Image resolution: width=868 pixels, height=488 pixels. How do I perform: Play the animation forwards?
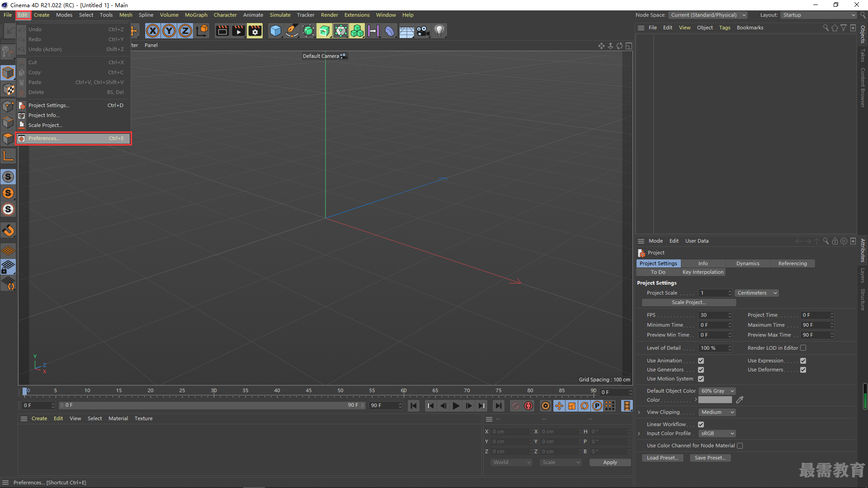[x=456, y=406]
